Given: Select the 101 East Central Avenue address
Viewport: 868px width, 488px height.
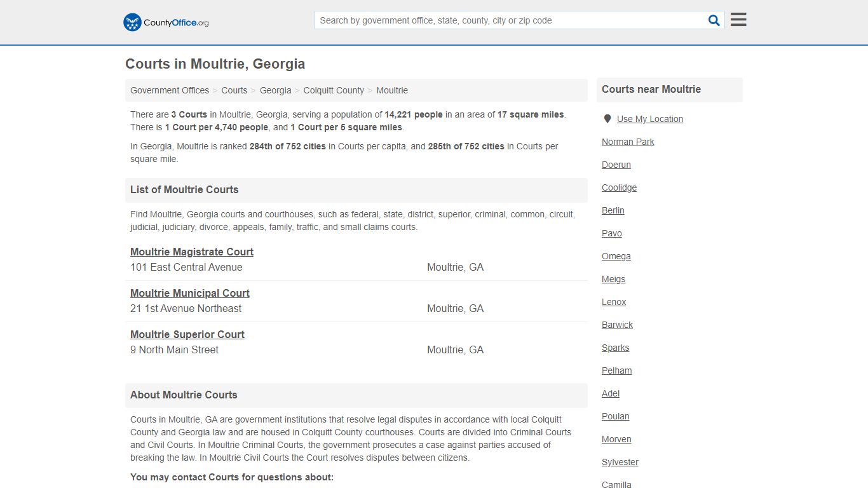Looking at the screenshot, I should click(x=186, y=267).
